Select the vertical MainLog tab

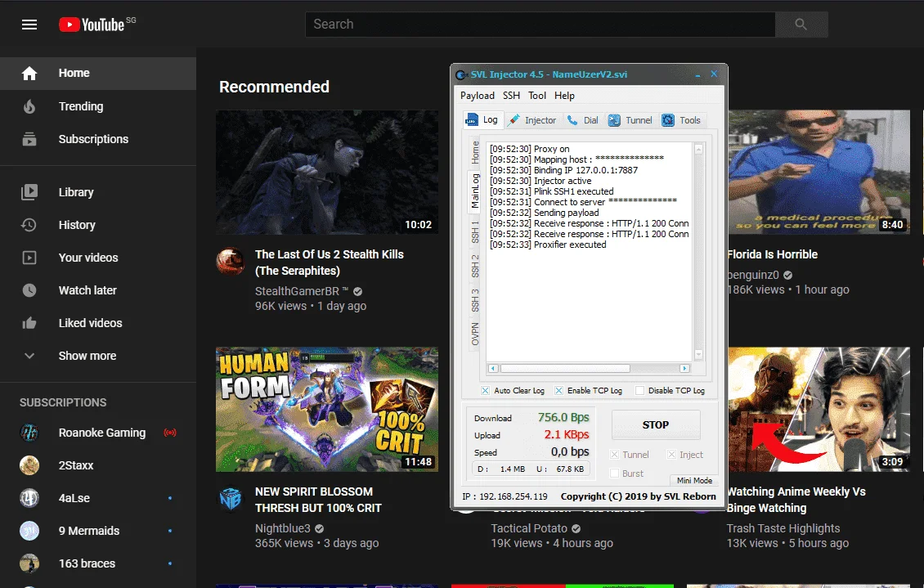pyautogui.click(x=475, y=191)
